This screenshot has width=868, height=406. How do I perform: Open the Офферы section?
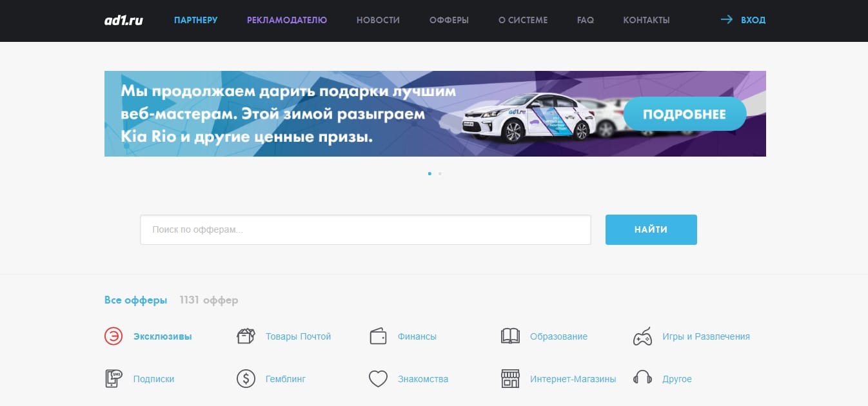(x=449, y=20)
